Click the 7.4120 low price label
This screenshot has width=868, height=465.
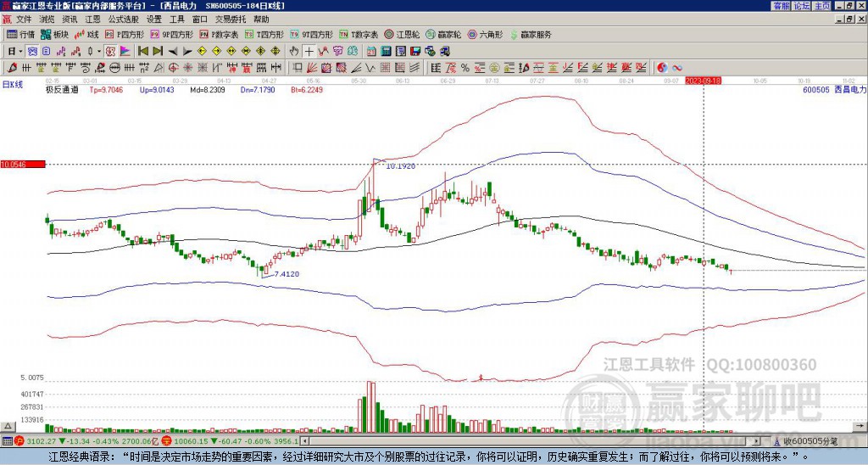point(287,274)
